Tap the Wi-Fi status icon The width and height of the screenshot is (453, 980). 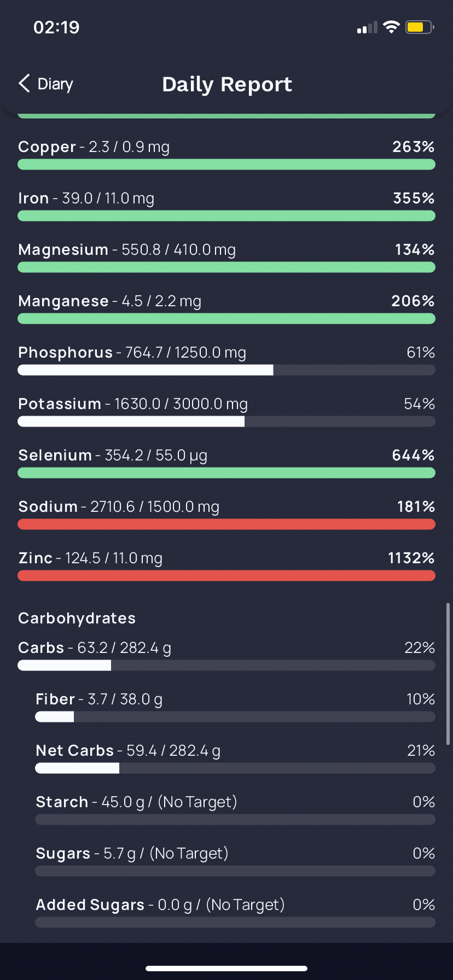(391, 27)
